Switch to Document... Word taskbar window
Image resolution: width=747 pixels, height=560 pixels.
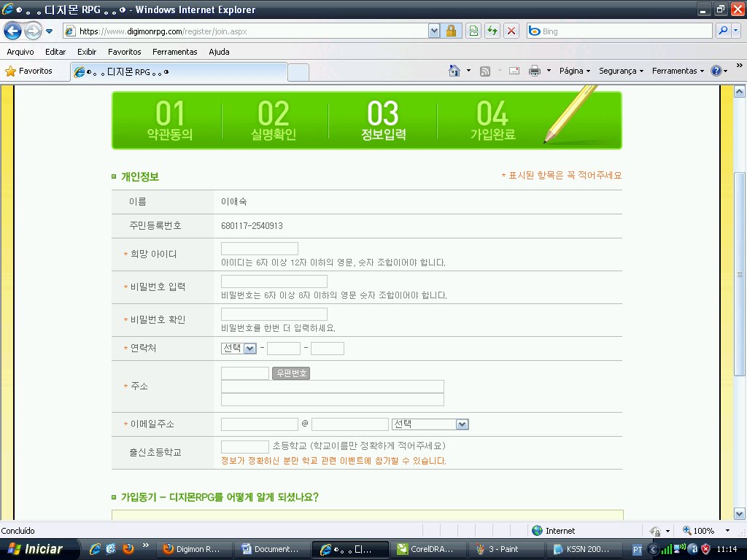(273, 549)
